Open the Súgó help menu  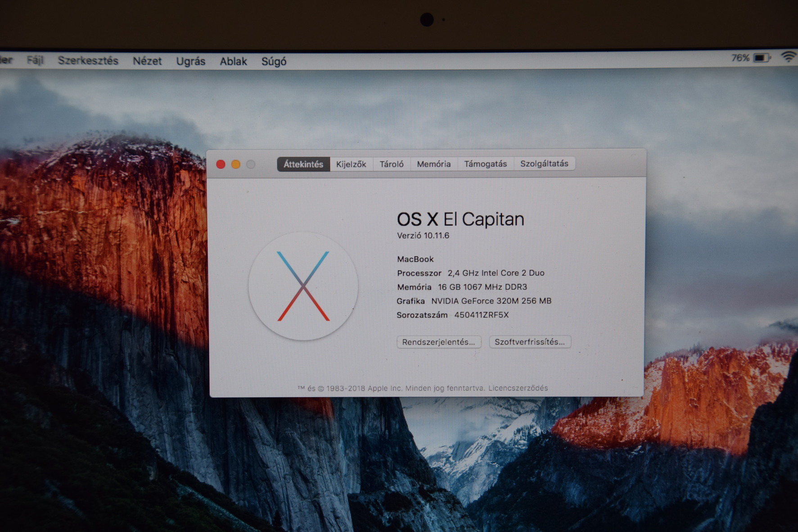(x=274, y=61)
